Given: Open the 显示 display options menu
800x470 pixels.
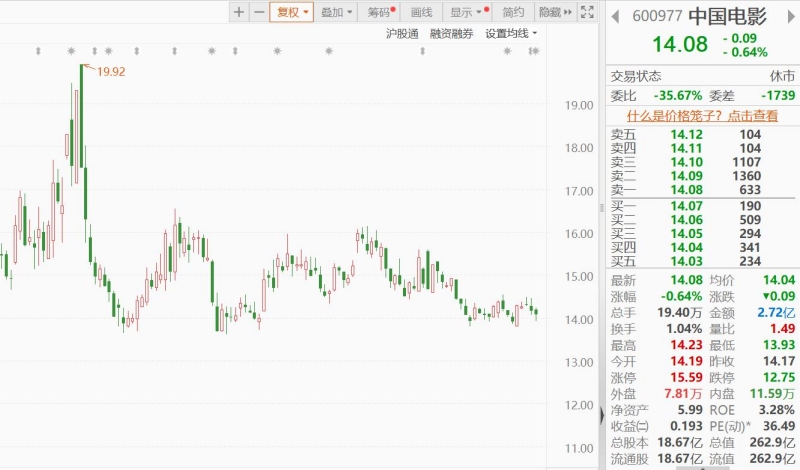Looking at the screenshot, I should pos(468,12).
